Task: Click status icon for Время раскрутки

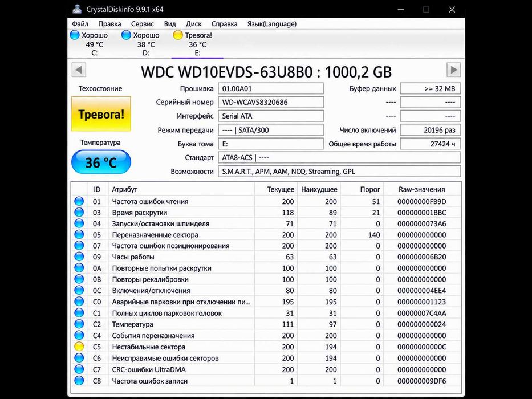Action: 79,213
